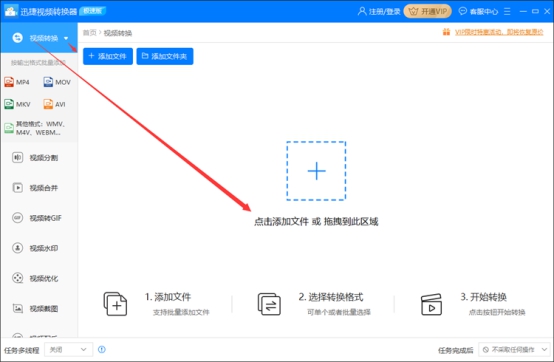Open the 视频截图 tool
554x362 pixels.
tap(39, 308)
